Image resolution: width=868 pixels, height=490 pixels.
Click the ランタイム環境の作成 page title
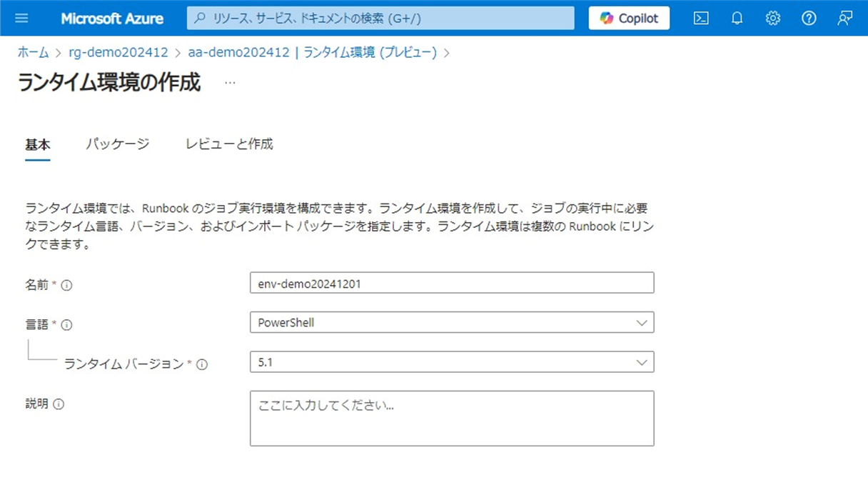108,82
